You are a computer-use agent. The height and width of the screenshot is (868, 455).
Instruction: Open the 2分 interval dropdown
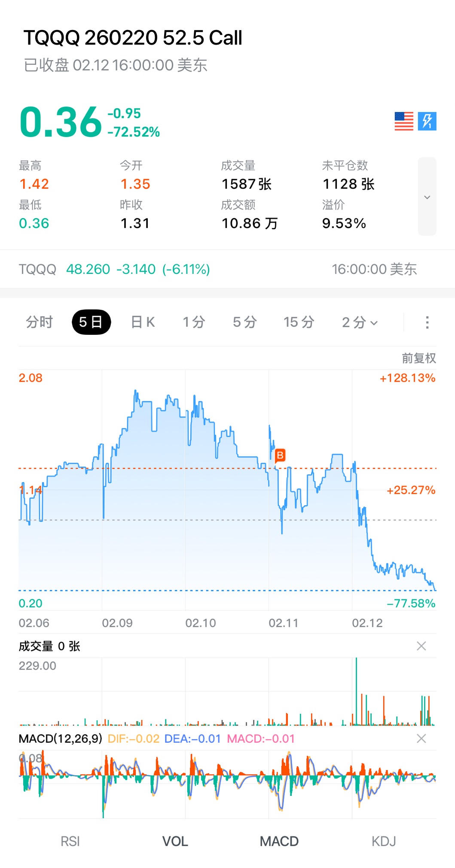(360, 322)
